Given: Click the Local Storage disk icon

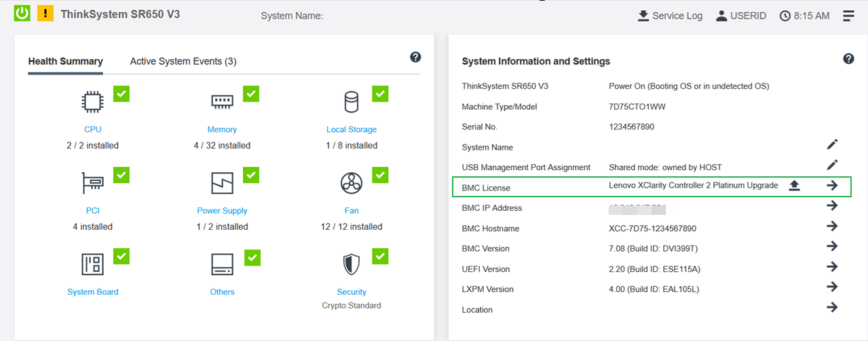Looking at the screenshot, I should tap(351, 102).
